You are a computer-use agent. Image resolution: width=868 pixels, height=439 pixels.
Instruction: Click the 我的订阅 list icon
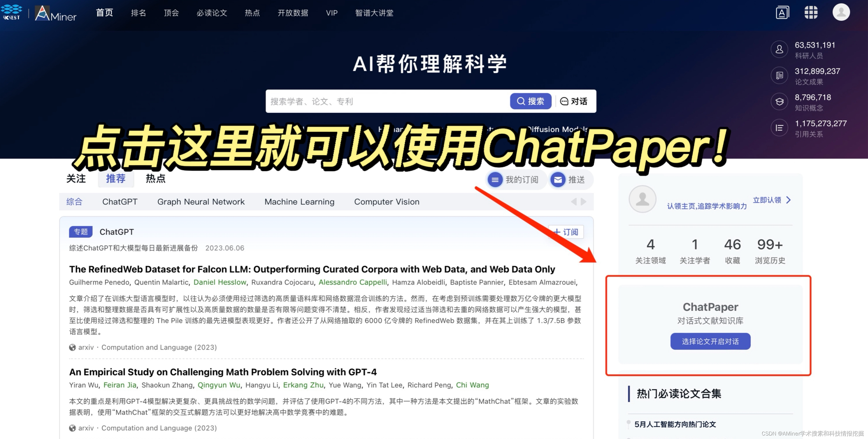pyautogui.click(x=495, y=180)
